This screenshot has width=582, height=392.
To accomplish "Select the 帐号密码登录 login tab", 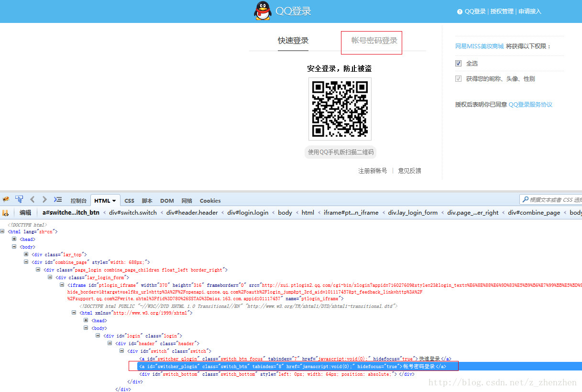I will click(x=374, y=41).
